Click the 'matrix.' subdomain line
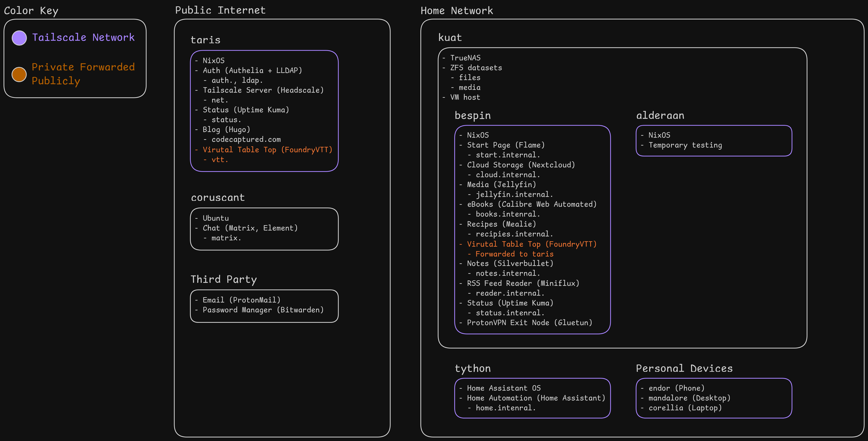The height and width of the screenshot is (441, 868). pyautogui.click(x=226, y=238)
